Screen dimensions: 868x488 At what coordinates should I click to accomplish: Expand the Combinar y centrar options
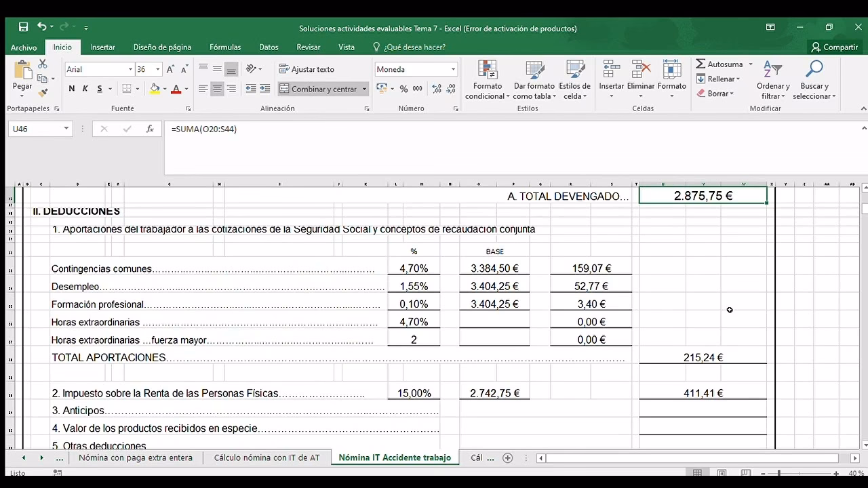pyautogui.click(x=364, y=88)
